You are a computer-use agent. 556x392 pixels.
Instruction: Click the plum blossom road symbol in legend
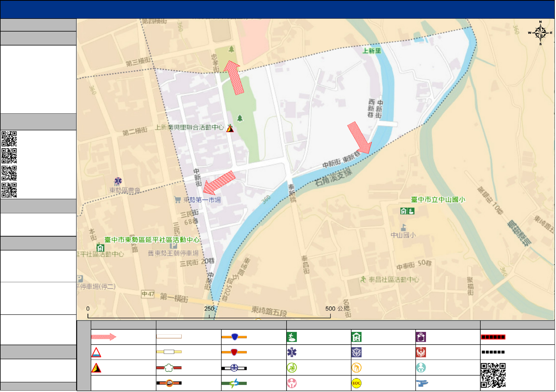click(169, 368)
